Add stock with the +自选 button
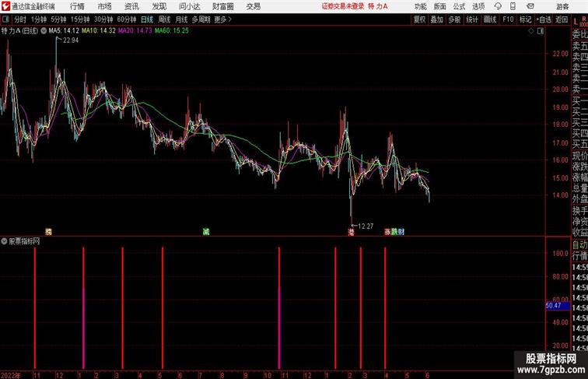Viewport: 588px width, 379px height. 544,19
